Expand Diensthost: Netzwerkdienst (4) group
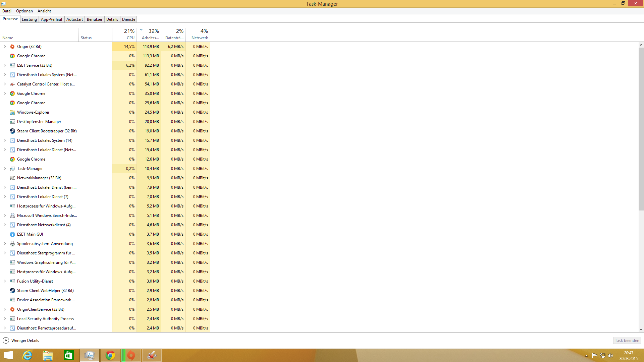Image resolution: width=644 pixels, height=362 pixels. point(5,225)
